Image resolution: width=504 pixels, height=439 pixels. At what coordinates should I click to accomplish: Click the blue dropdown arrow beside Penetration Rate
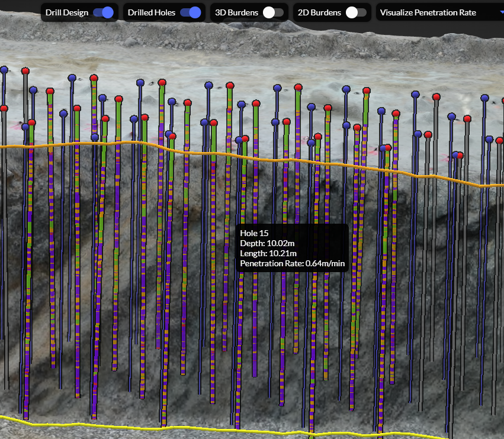pos(501,12)
